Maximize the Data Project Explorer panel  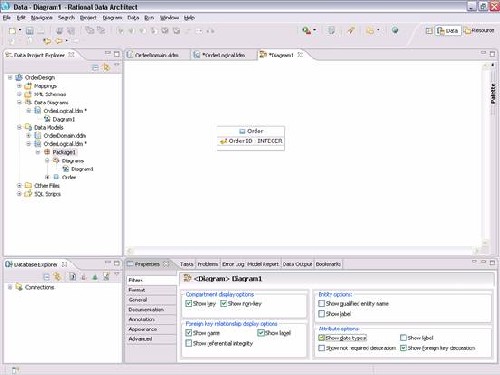tap(117, 54)
